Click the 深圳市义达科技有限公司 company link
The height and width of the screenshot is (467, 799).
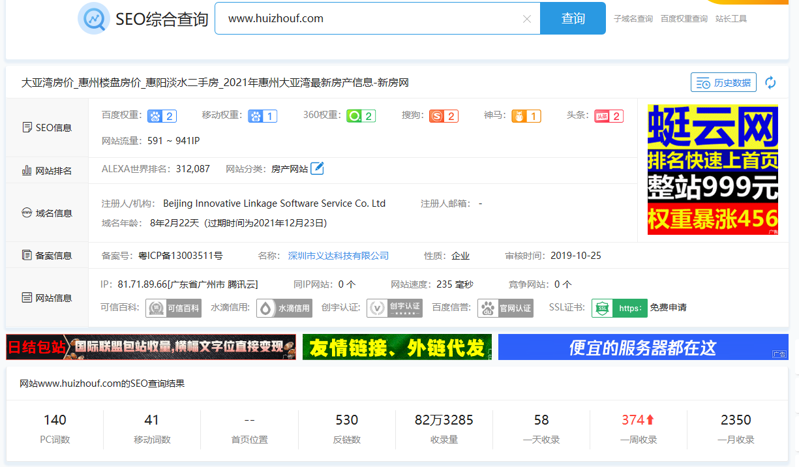click(x=338, y=256)
